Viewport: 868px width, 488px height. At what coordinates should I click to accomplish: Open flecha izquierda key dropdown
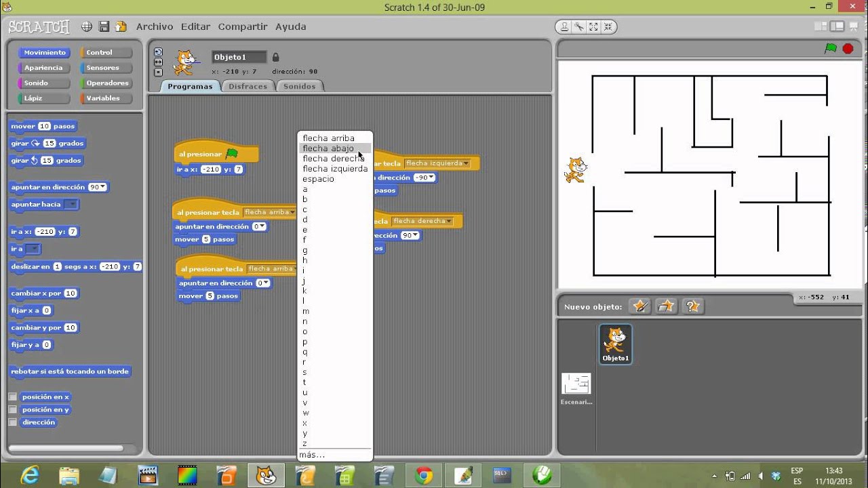tap(437, 163)
